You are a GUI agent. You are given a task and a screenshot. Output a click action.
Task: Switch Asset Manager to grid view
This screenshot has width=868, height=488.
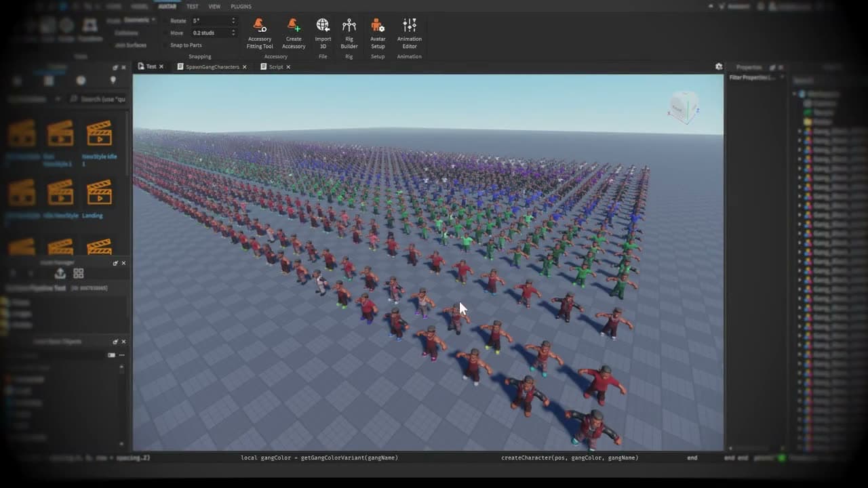pos(78,273)
